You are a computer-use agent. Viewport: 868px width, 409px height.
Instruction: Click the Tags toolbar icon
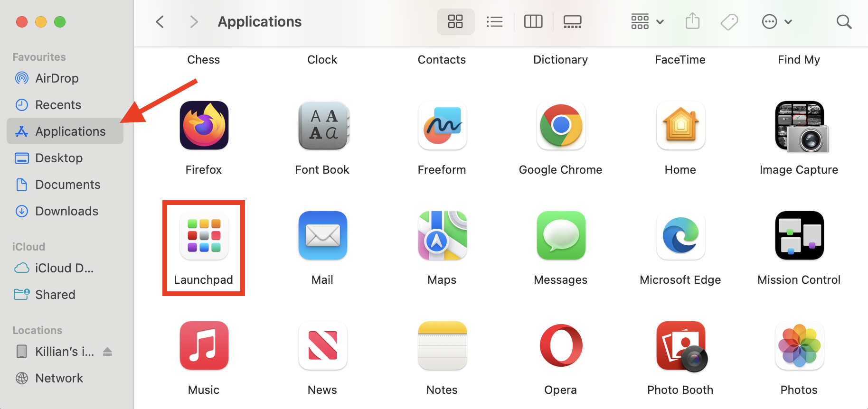pyautogui.click(x=729, y=21)
